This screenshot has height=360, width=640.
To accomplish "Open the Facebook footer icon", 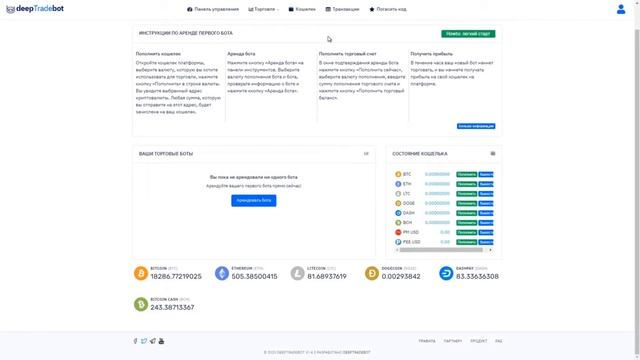I will [136, 341].
